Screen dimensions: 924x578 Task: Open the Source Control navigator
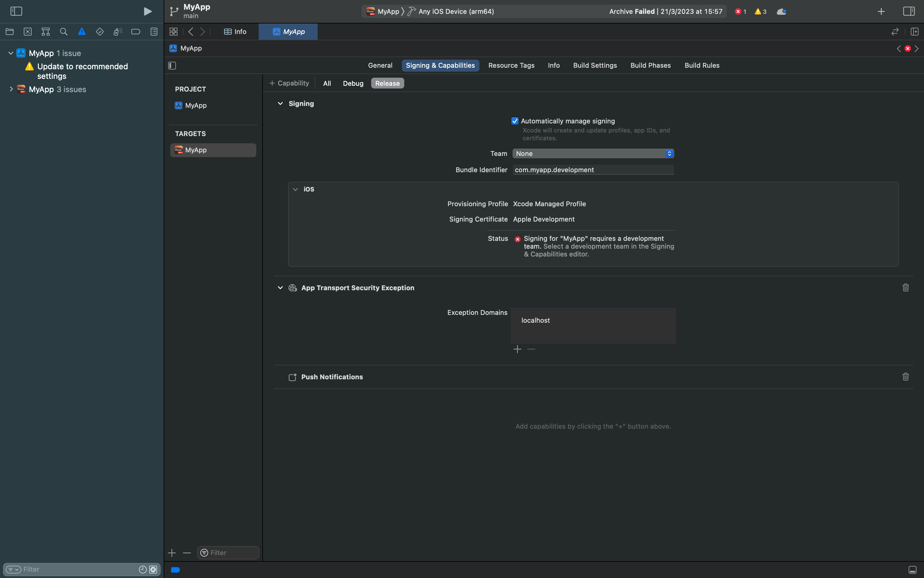pyautogui.click(x=27, y=32)
